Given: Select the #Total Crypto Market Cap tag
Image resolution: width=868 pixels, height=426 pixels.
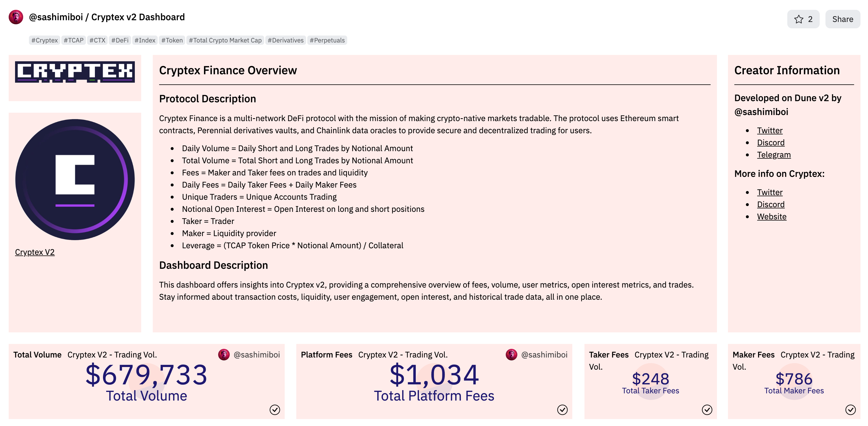Looking at the screenshot, I should [225, 40].
